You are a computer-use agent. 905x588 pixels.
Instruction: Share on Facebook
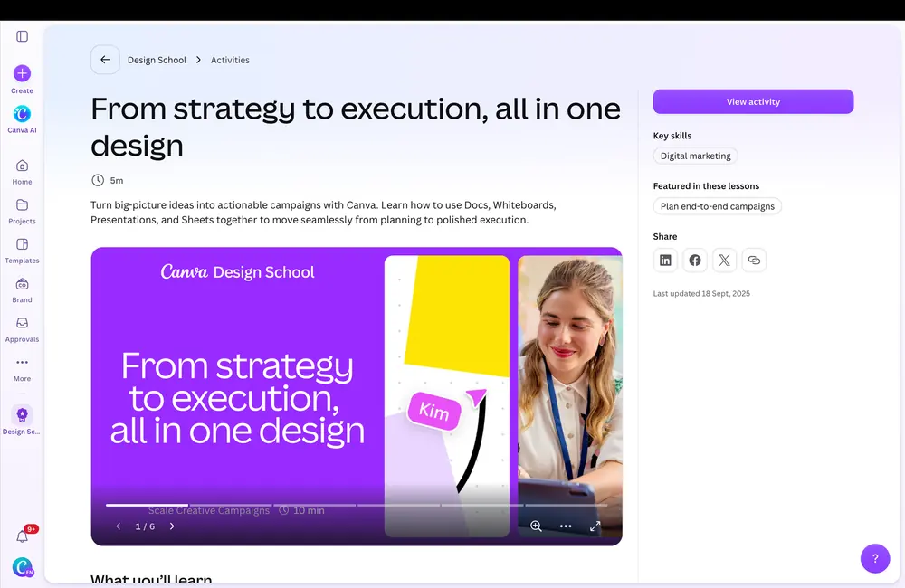tap(695, 261)
